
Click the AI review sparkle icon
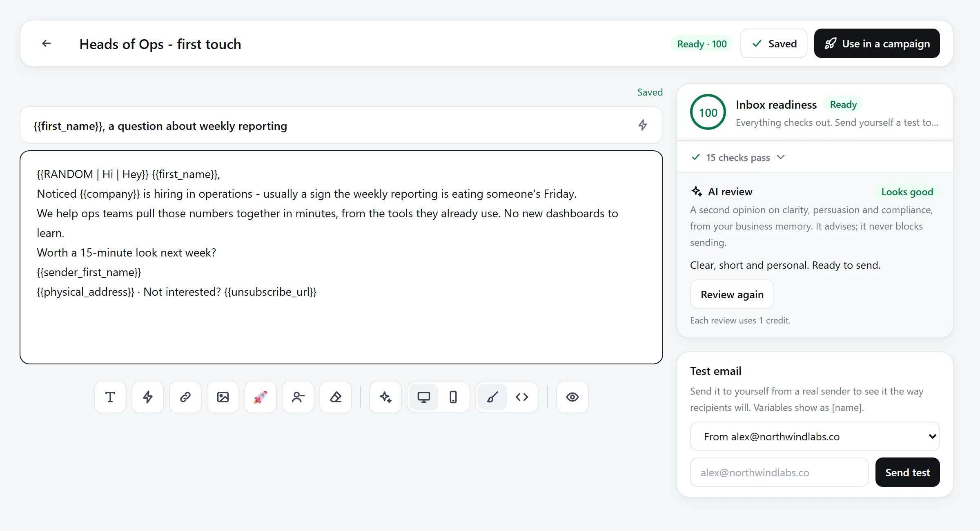tap(697, 191)
